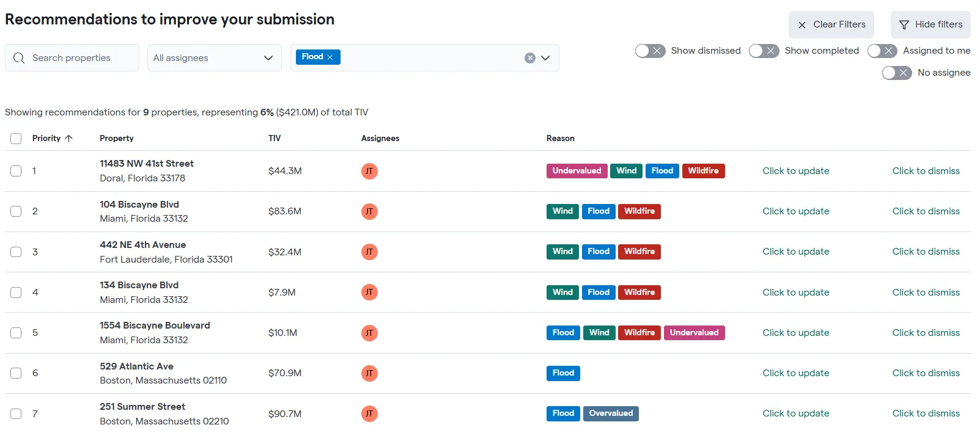
Task: Click the Flood tag on 134 Biscayne Blvd
Action: click(599, 293)
